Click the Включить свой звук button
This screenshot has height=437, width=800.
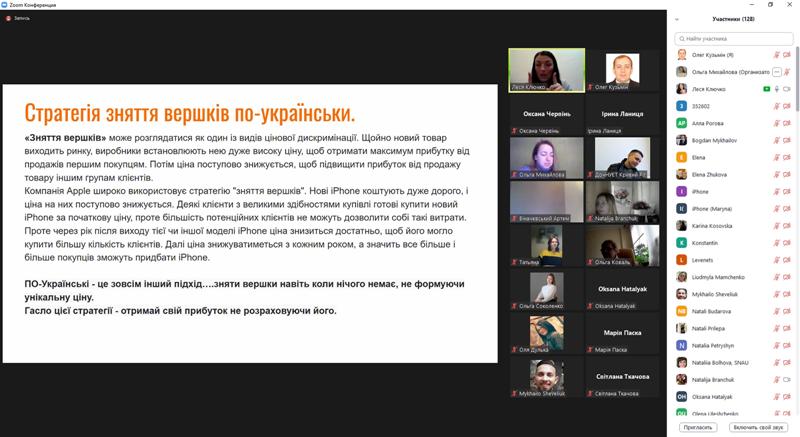pos(758,427)
